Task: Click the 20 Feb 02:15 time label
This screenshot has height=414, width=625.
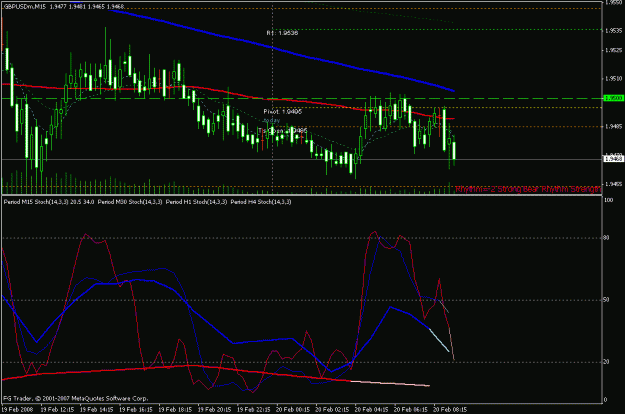Action: coord(332,409)
